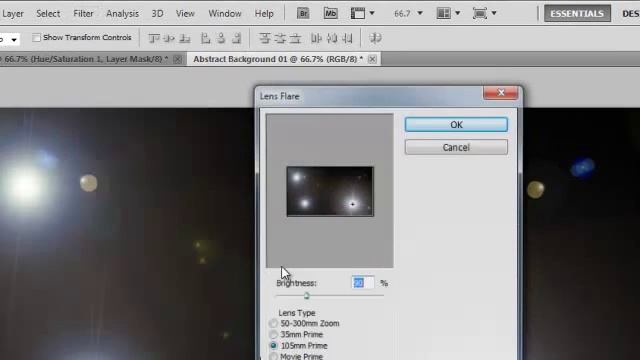
Task: Cancel the Lens Flare dialog
Action: pos(456,147)
